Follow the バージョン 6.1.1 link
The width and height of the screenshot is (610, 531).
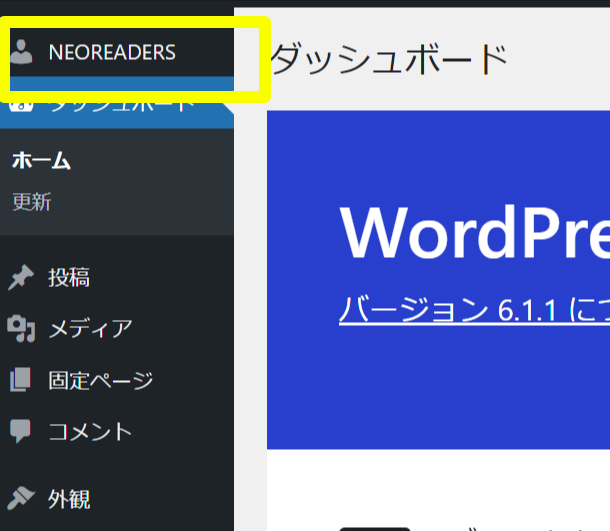tap(474, 310)
